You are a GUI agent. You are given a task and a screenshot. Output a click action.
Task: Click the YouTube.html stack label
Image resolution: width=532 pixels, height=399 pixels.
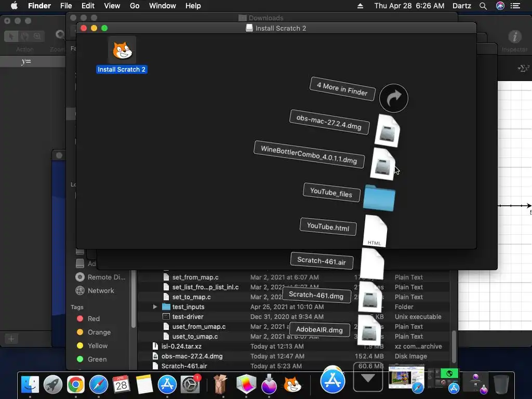(328, 227)
